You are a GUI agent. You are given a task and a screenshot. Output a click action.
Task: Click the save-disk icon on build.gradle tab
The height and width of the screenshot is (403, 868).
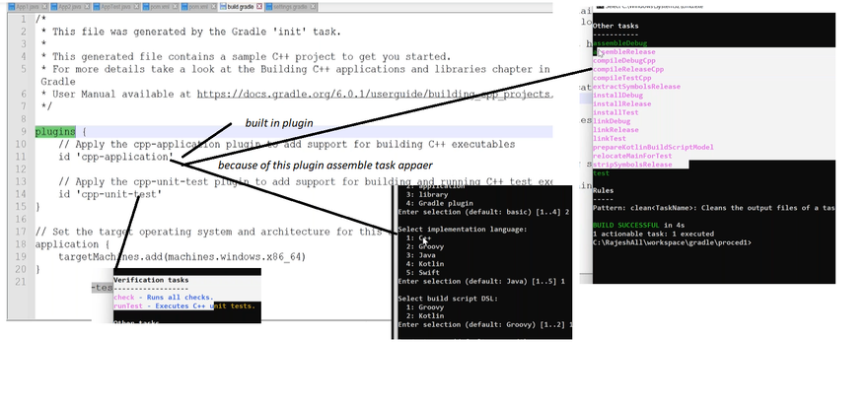click(222, 7)
